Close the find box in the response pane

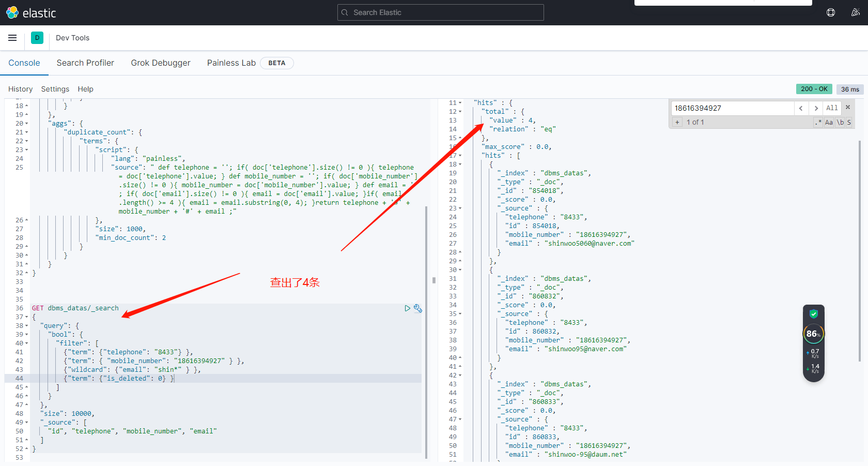click(848, 108)
